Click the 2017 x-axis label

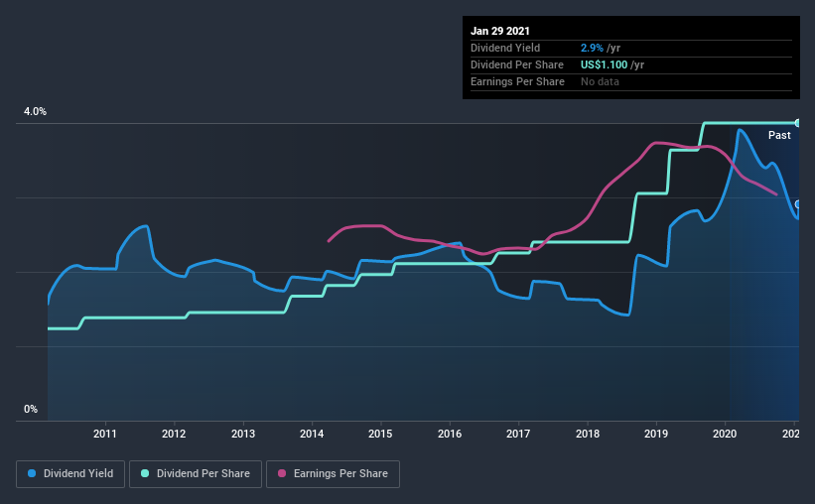[518, 434]
